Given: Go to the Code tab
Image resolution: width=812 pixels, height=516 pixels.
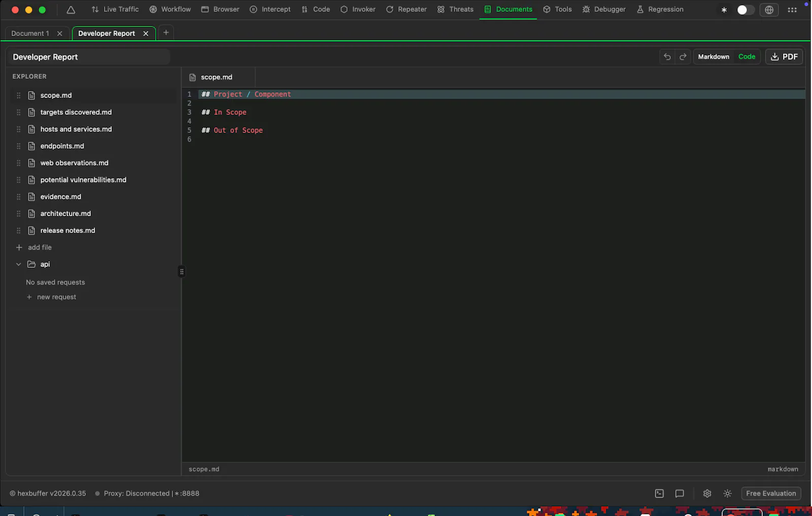Looking at the screenshot, I should point(316,9).
